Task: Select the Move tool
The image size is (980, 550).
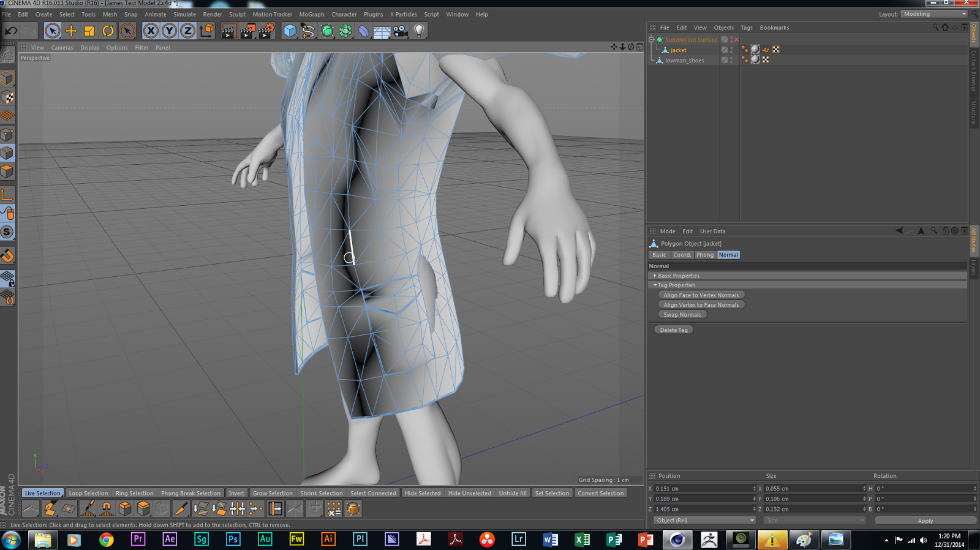Action: pos(71,31)
